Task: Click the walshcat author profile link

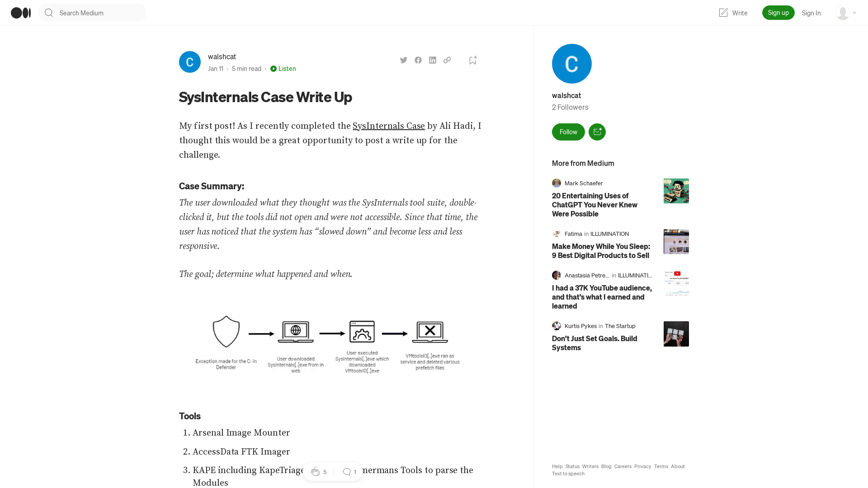Action: [x=222, y=56]
